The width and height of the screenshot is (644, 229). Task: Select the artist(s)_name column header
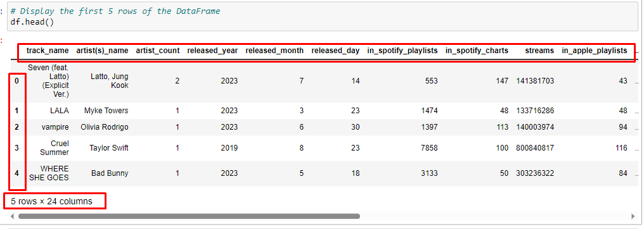(x=102, y=51)
